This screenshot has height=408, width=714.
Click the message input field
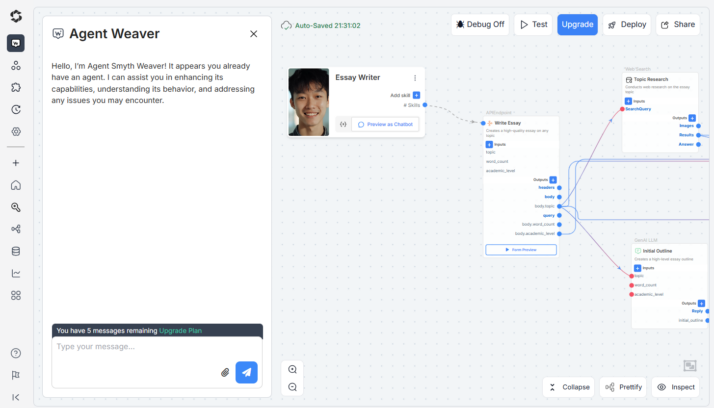pos(135,348)
